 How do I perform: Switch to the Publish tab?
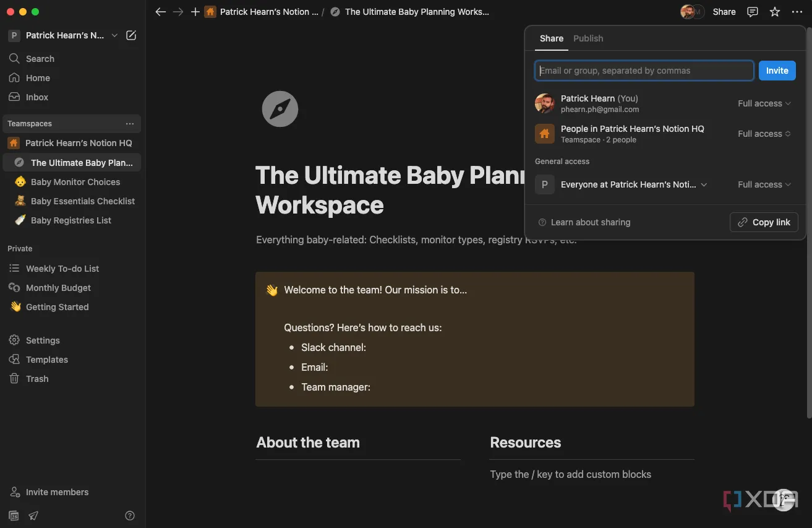[588, 38]
